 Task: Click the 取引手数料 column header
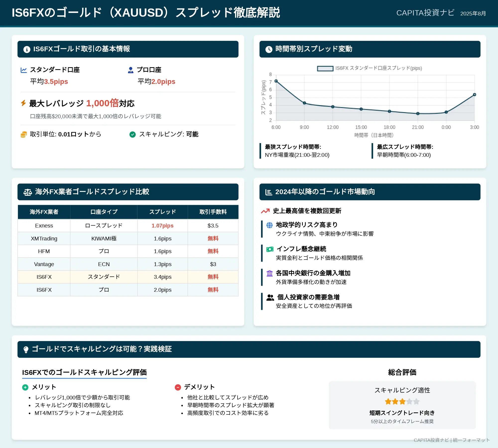(x=213, y=212)
